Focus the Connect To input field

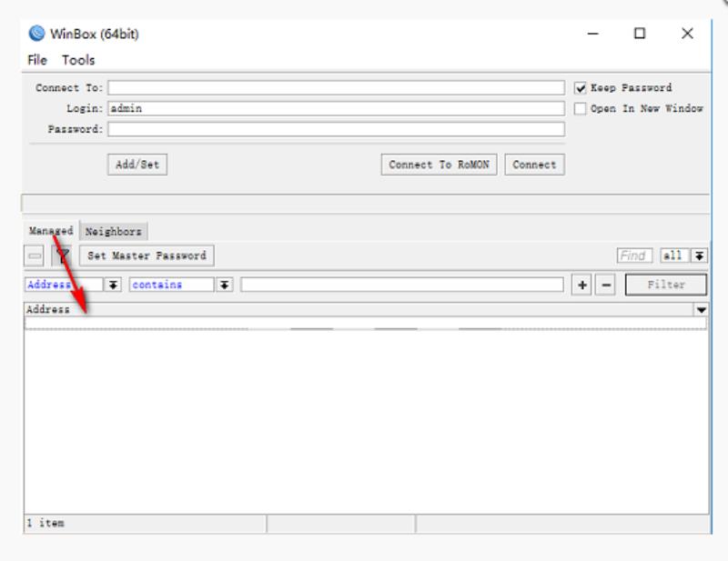(336, 88)
